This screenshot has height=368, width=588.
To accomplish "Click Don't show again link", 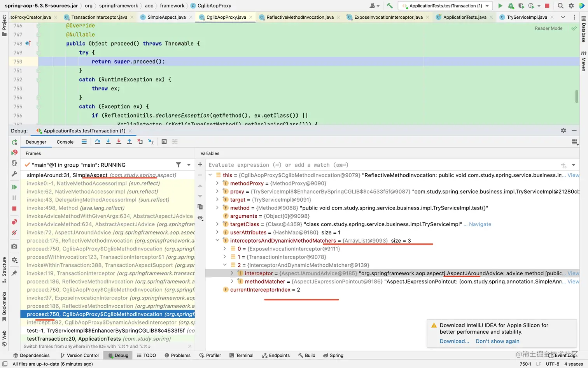I will (x=497, y=341).
